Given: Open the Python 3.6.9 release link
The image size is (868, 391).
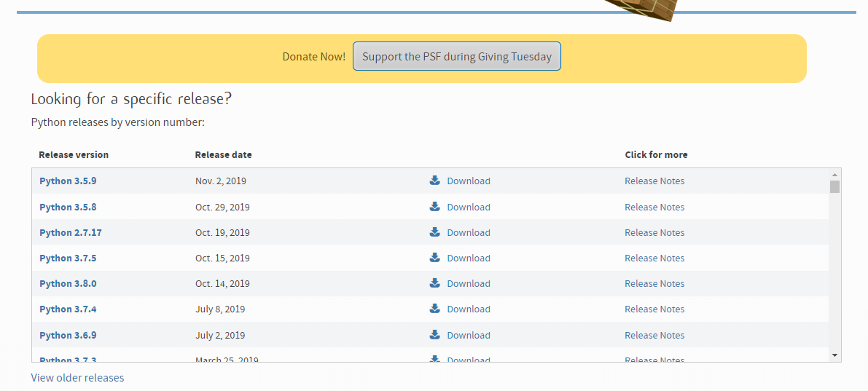Looking at the screenshot, I should point(68,335).
